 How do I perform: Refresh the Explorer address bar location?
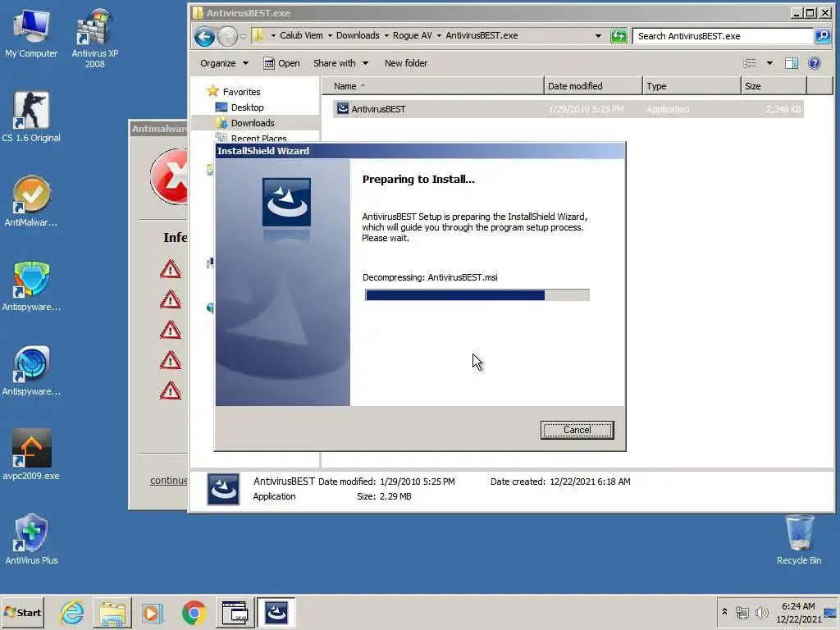coord(619,36)
